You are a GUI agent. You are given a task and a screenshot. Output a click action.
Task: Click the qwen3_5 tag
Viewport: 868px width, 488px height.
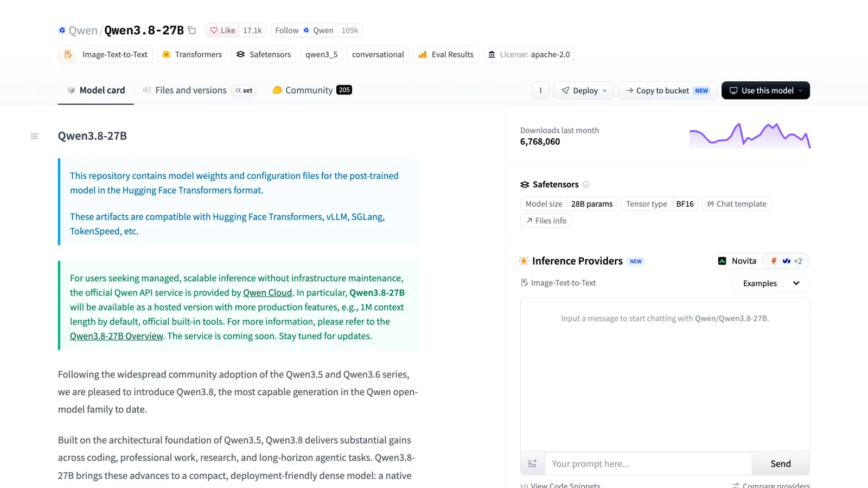click(x=321, y=54)
